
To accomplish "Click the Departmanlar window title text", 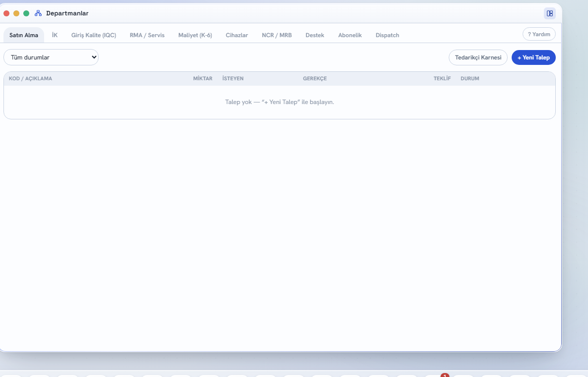I will [67, 13].
